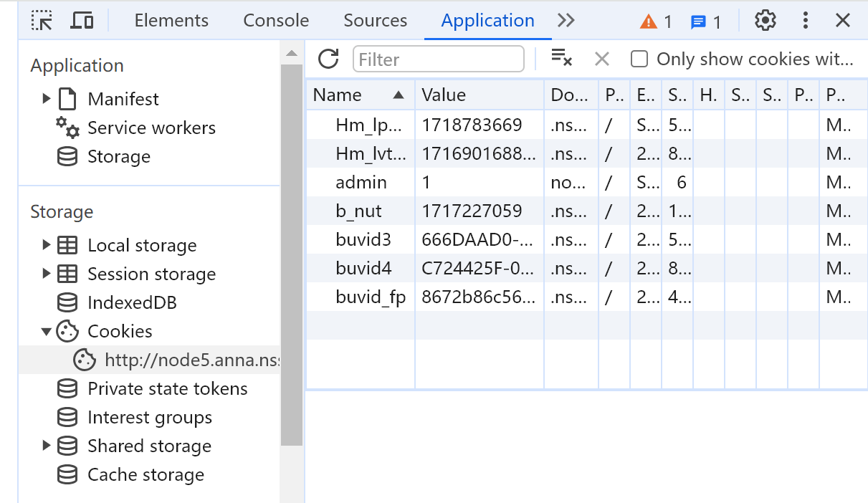This screenshot has height=503, width=868.
Task: Select the buvid3 cookie name
Action: point(363,239)
